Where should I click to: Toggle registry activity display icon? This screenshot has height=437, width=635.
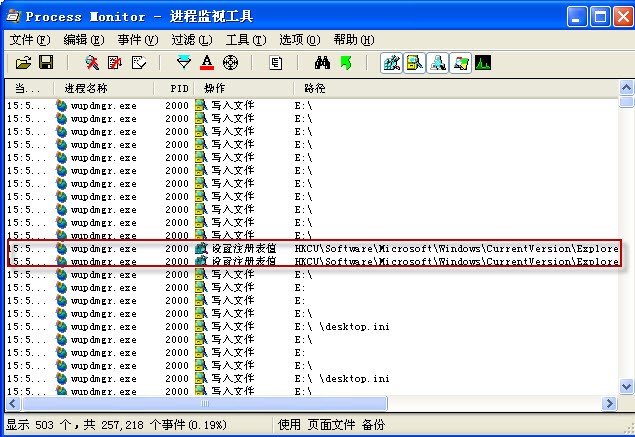pos(392,63)
